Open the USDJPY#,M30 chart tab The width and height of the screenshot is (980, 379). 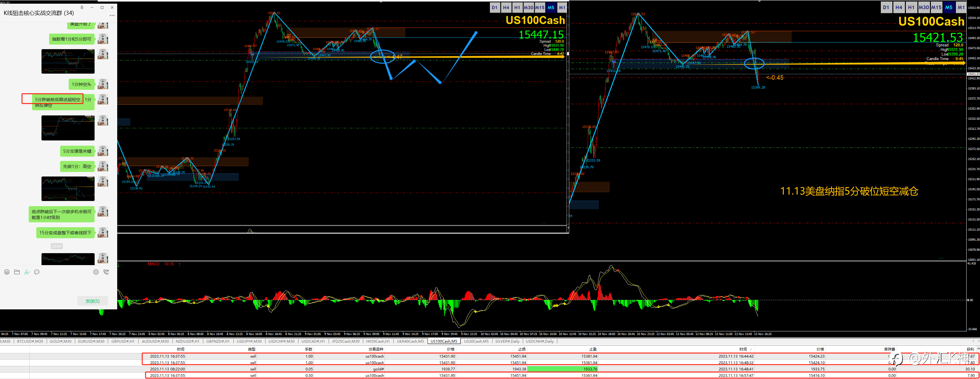[x=249, y=341]
